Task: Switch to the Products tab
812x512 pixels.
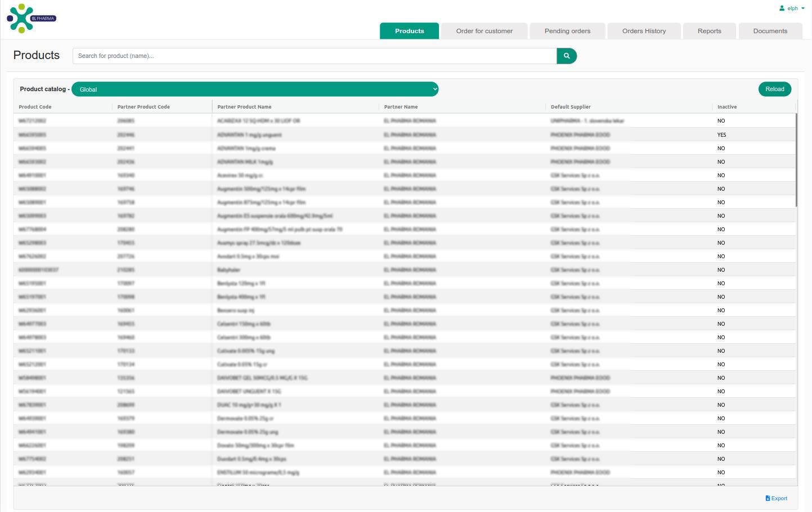Action: [409, 31]
